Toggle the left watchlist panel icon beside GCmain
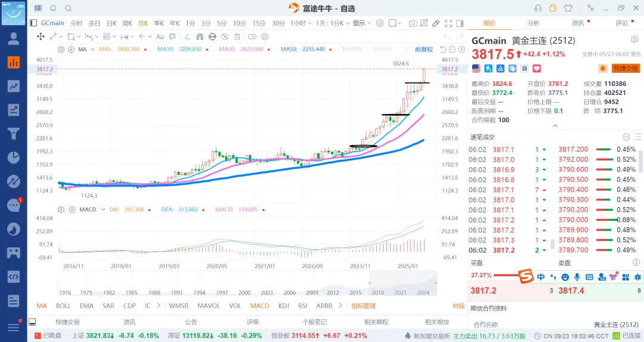Viewport: 644px width, 342px height. pos(33,23)
